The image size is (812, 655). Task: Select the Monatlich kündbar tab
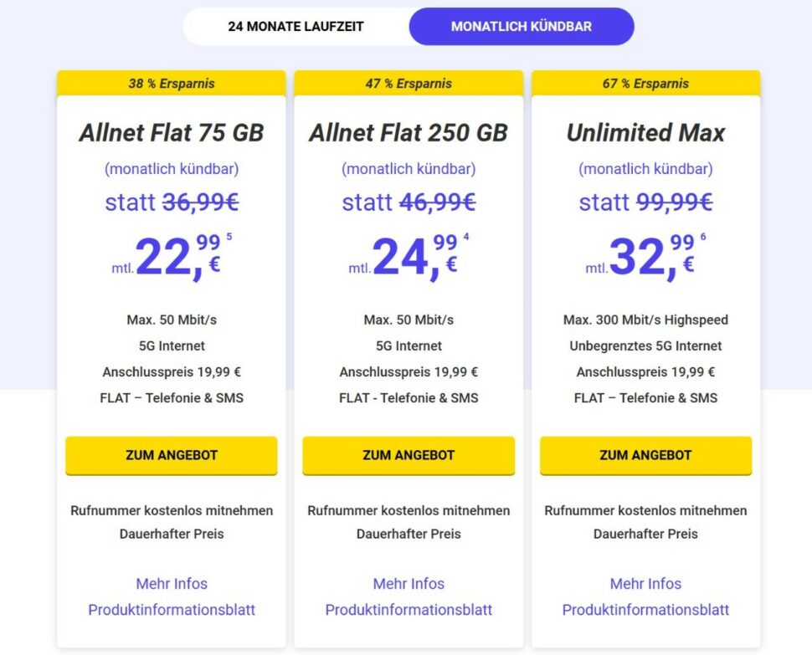pos(521,26)
